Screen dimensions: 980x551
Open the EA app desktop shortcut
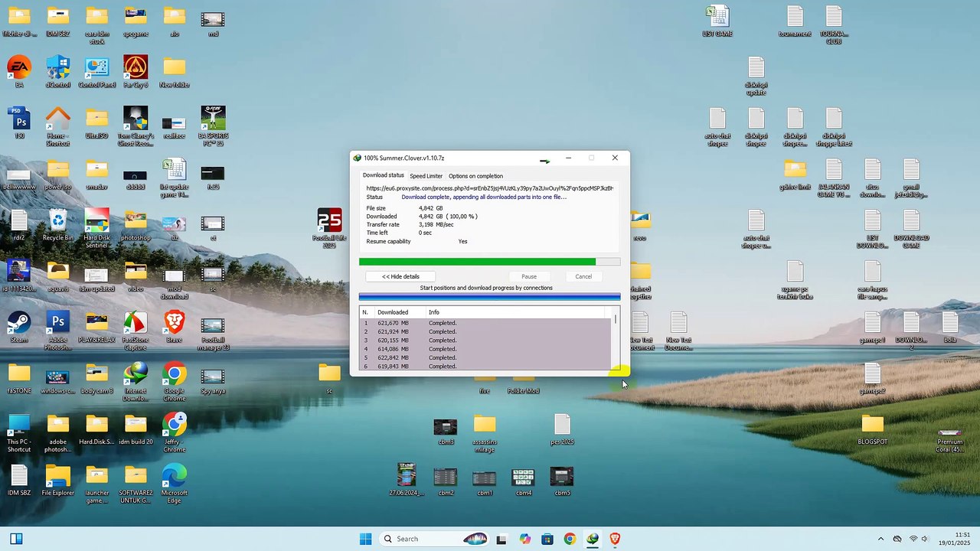[x=19, y=72]
